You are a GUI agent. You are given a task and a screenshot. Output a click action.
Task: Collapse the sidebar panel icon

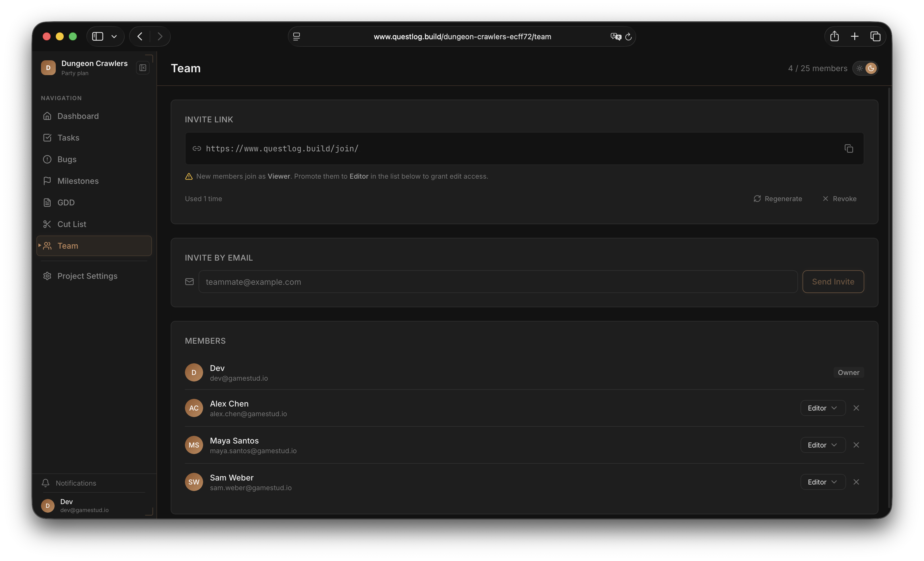[x=143, y=68]
